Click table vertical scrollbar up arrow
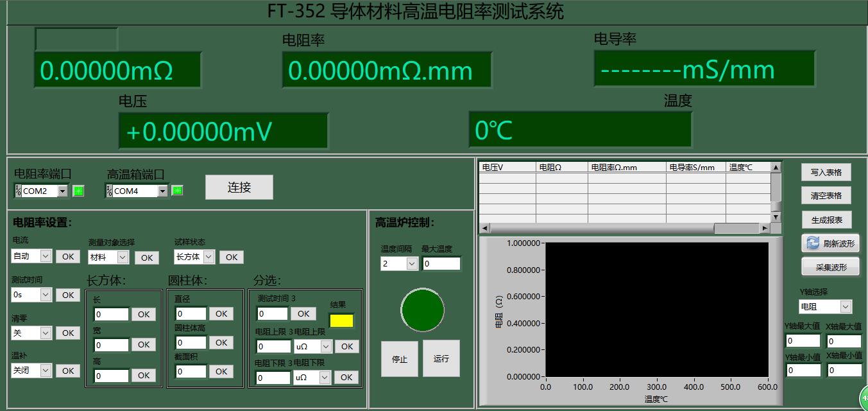This screenshot has width=868, height=411. (776, 168)
